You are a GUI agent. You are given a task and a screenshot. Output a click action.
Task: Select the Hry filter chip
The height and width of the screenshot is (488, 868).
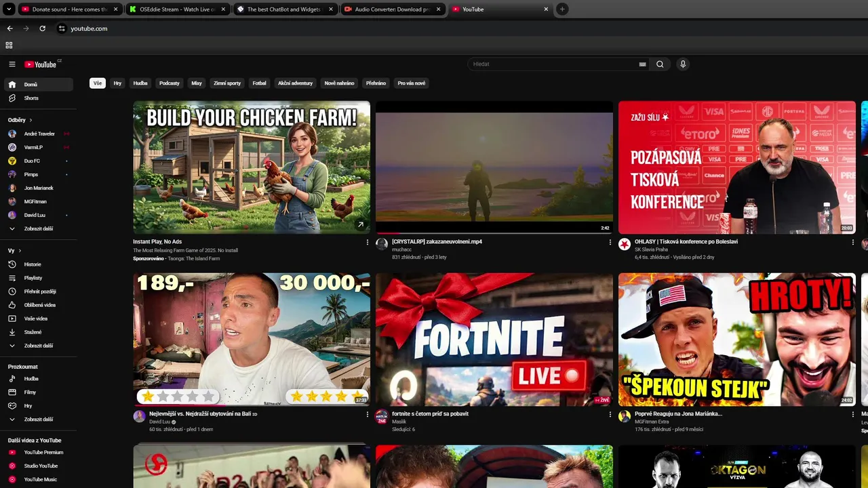117,83
